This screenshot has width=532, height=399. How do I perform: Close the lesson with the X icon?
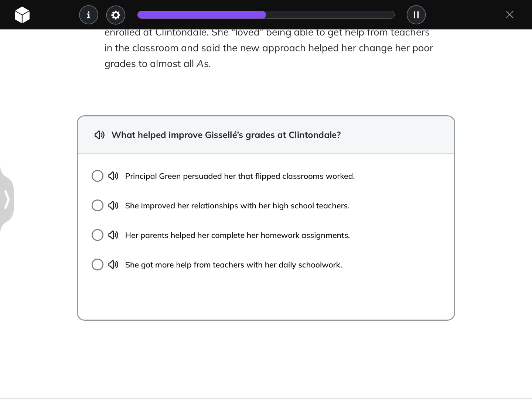509,15
